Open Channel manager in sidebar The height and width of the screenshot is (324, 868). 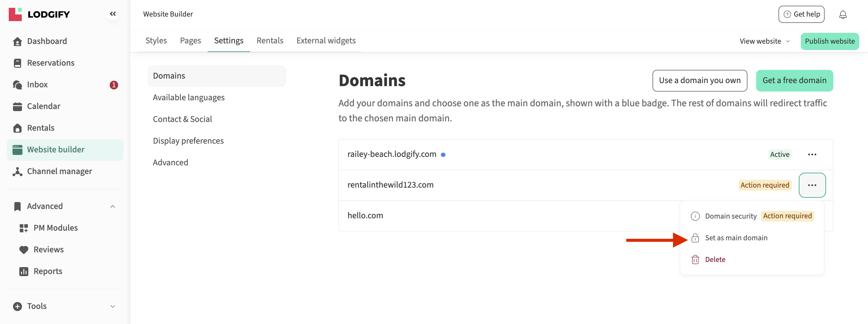coord(59,171)
